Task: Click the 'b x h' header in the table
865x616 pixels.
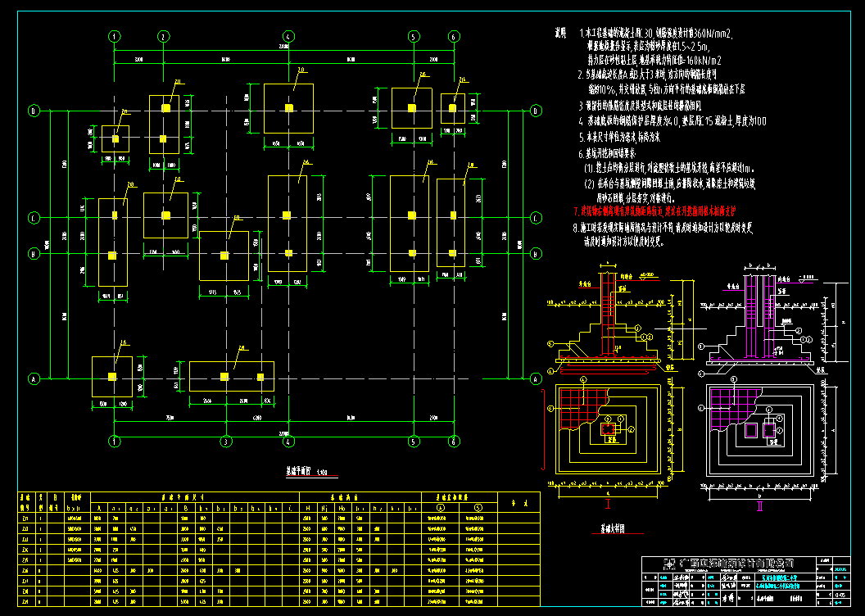Action: point(74,508)
